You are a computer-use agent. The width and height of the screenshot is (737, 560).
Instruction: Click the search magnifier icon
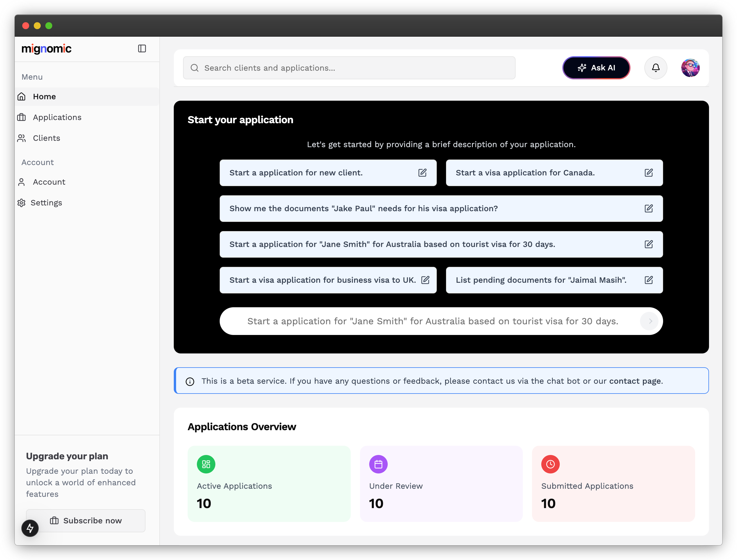click(195, 68)
